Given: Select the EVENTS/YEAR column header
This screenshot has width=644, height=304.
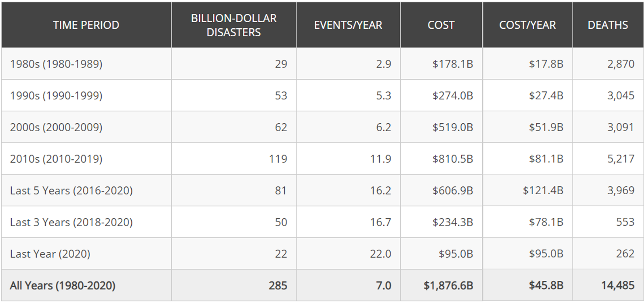Looking at the screenshot, I should tap(348, 25).
